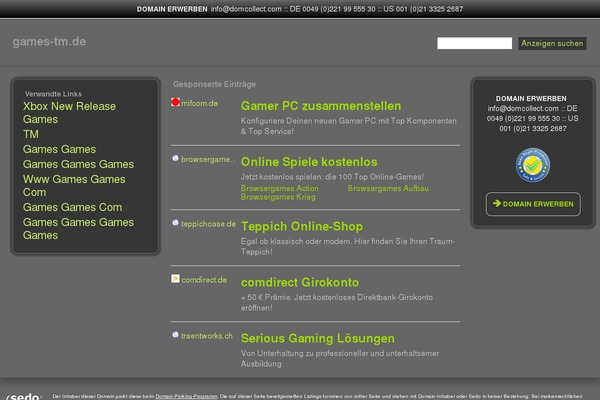This screenshot has width=600, height=400.
Task: Click the sidebar DOMAIN ERWERBEN heading
Action: pos(531,98)
